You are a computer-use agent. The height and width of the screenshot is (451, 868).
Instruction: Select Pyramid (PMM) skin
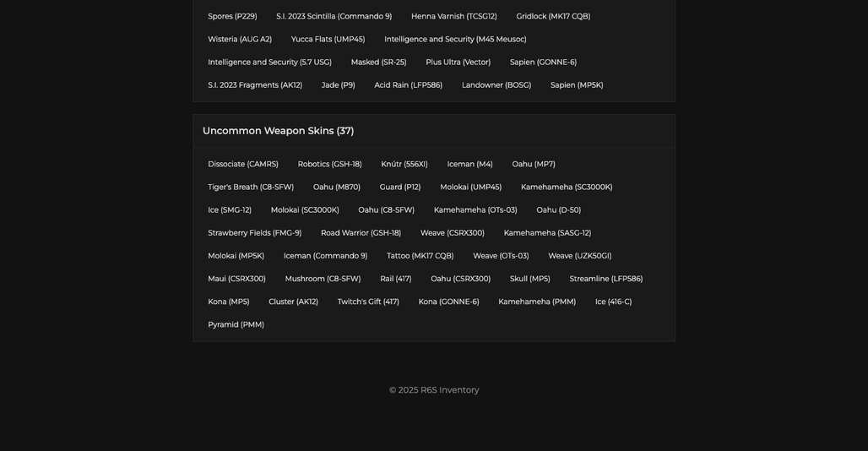[236, 325]
